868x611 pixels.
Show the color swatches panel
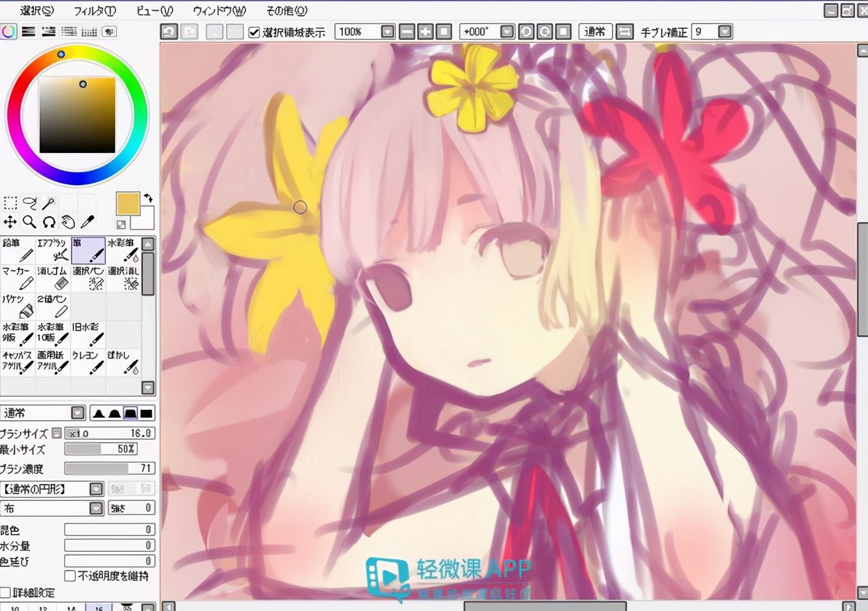point(89,31)
